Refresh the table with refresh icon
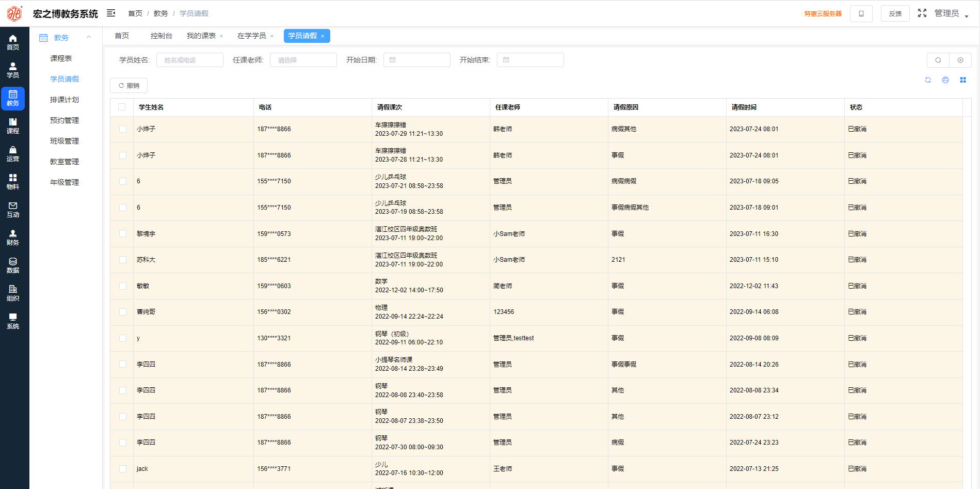This screenshot has width=980, height=489. click(x=928, y=80)
